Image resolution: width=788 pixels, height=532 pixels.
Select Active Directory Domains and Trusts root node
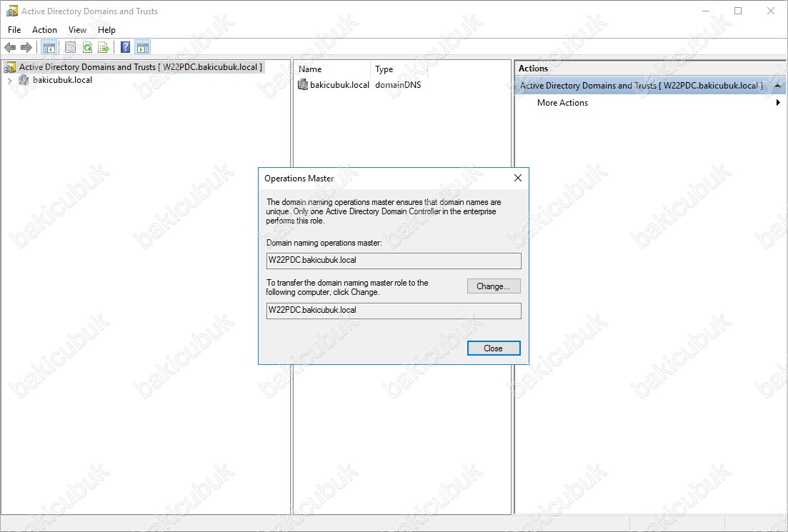point(141,67)
